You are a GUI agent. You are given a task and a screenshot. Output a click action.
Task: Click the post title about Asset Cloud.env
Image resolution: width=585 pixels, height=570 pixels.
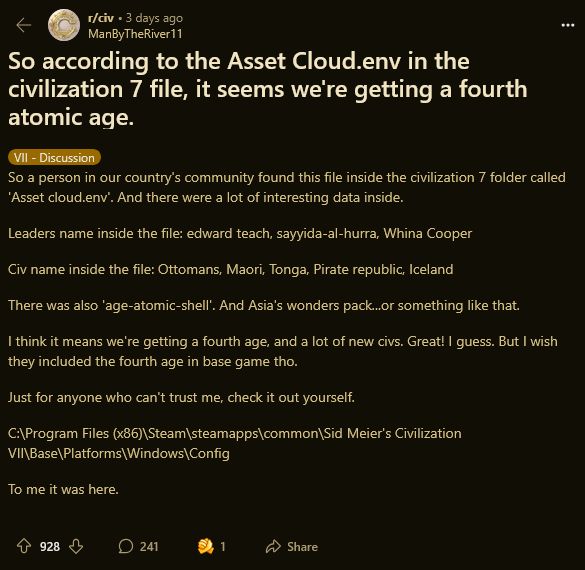click(x=268, y=89)
